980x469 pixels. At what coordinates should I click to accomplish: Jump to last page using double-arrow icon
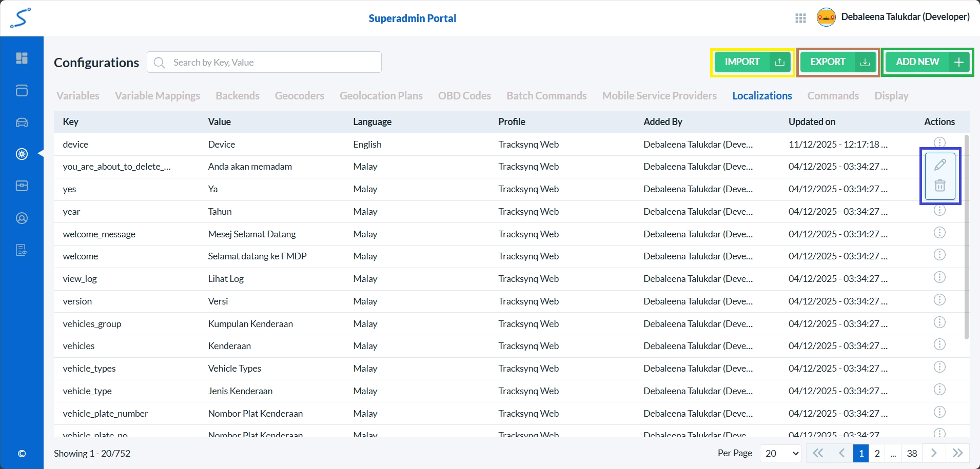pos(957,453)
